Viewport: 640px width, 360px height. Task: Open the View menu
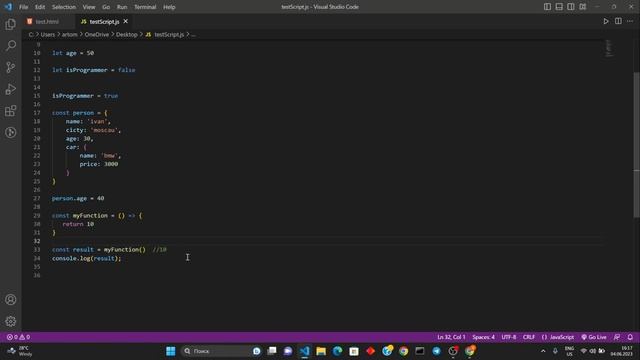point(89,7)
